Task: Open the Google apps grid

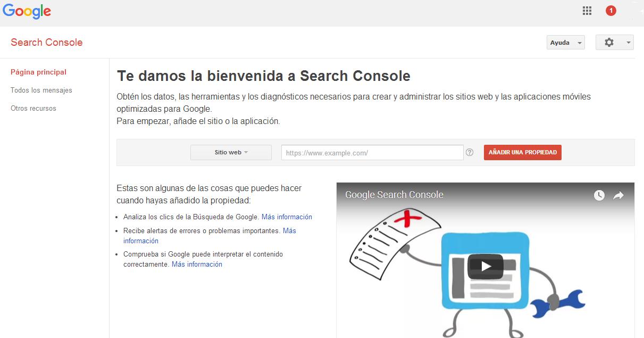Action: [587, 11]
